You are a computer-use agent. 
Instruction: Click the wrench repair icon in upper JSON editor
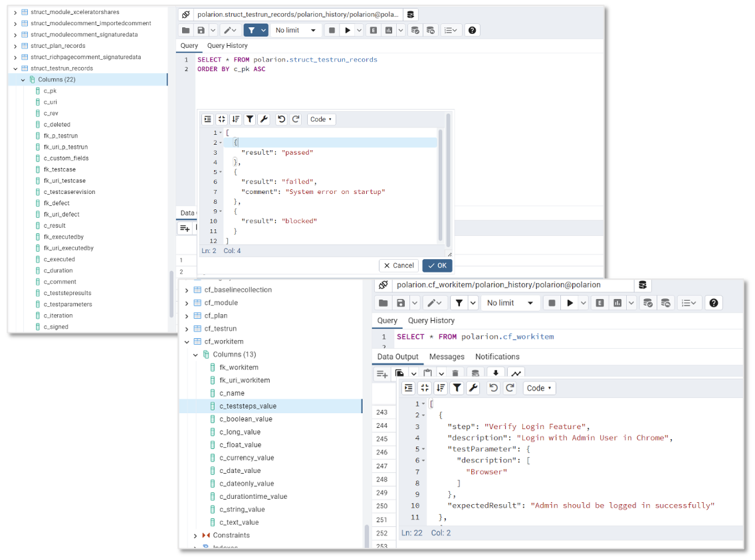coord(264,120)
